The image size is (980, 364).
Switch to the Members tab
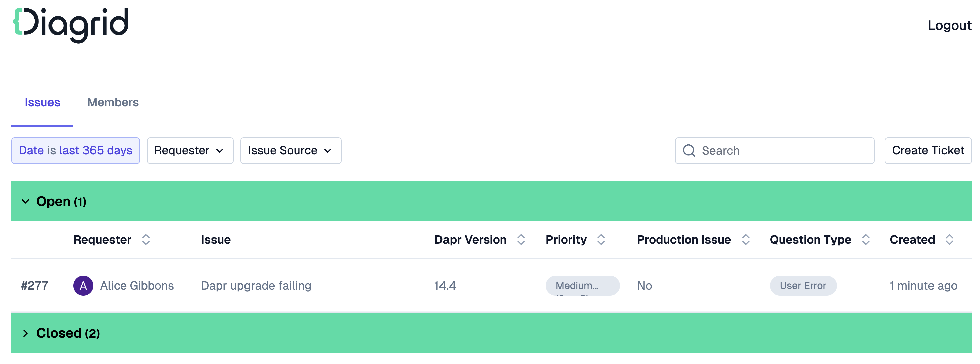coord(112,101)
